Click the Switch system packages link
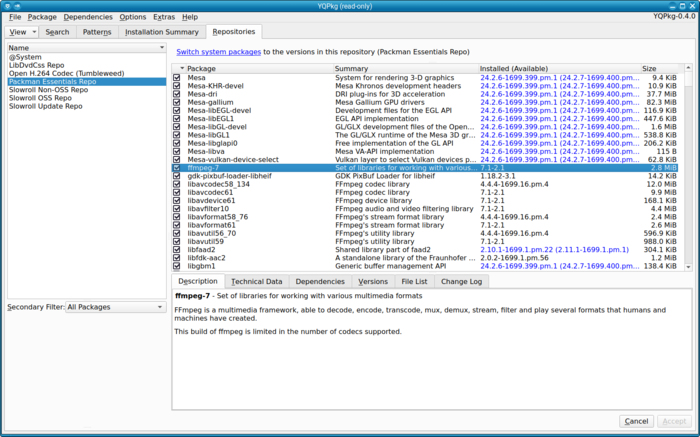Image resolution: width=700 pixels, height=437 pixels. click(x=219, y=51)
